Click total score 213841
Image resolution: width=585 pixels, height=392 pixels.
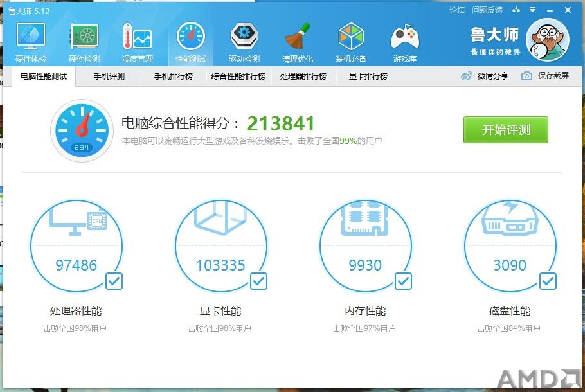click(x=280, y=124)
